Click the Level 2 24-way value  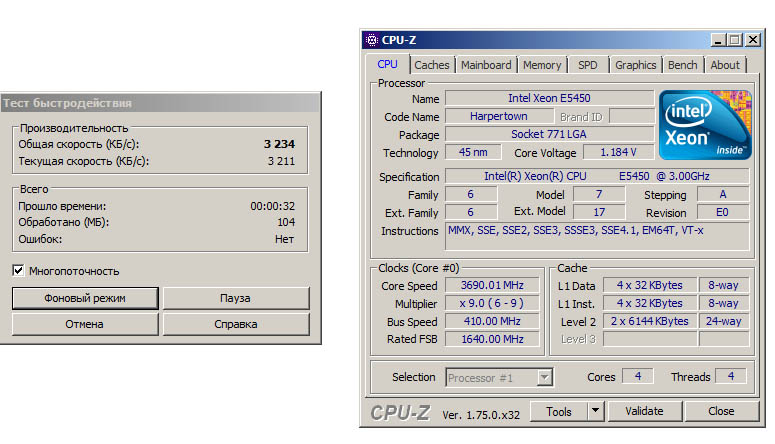coord(724,321)
